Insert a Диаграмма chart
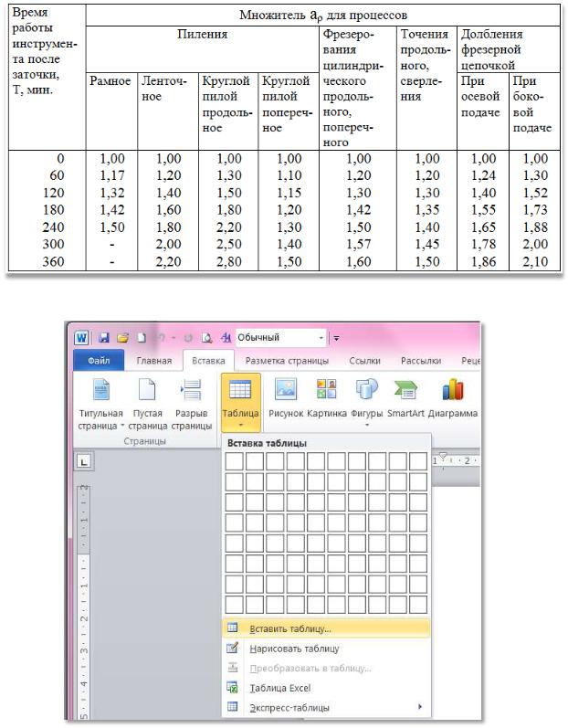The height and width of the screenshot is (728, 568). (452, 398)
